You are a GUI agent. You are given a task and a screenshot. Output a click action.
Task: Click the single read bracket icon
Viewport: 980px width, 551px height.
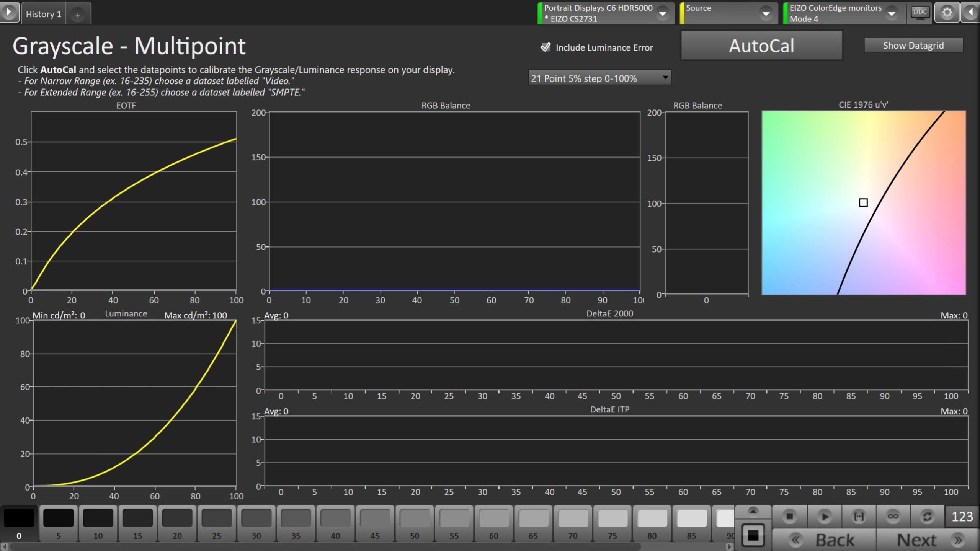tap(859, 517)
